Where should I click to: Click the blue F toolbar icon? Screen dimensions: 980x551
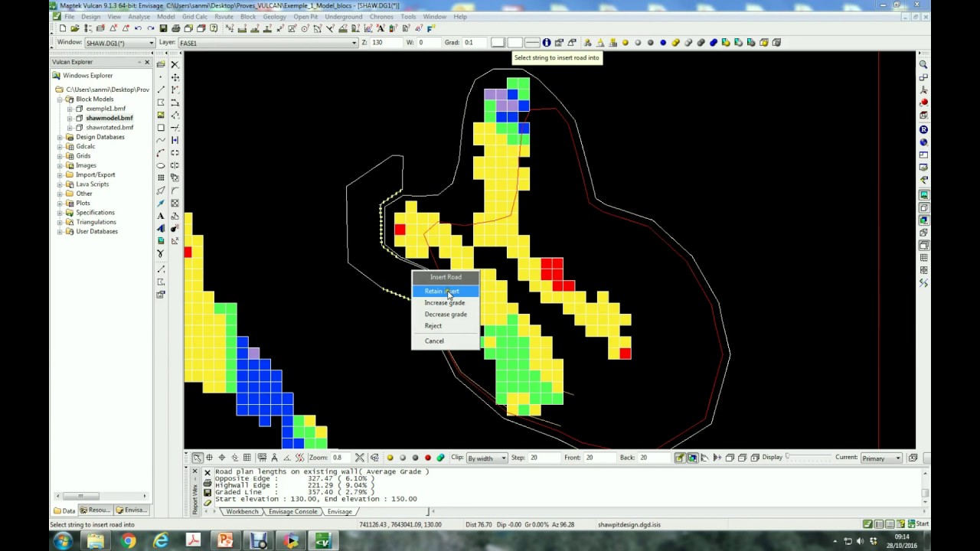(x=431, y=28)
